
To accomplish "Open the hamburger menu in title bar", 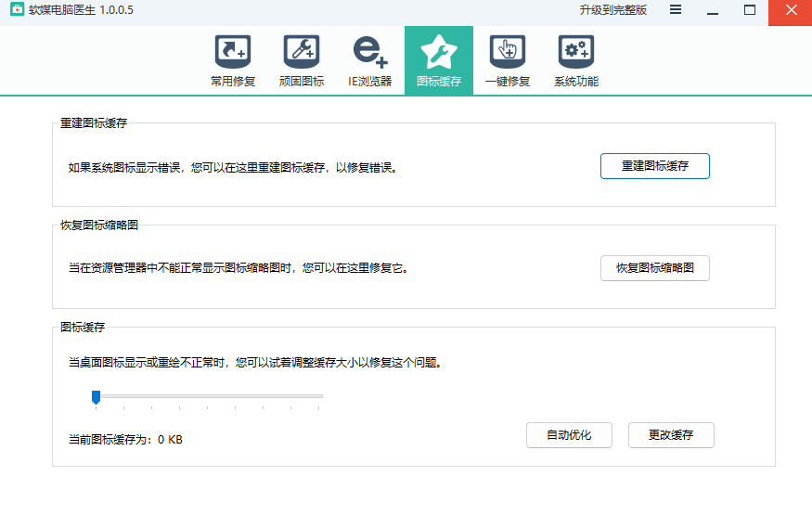I will pos(676,10).
